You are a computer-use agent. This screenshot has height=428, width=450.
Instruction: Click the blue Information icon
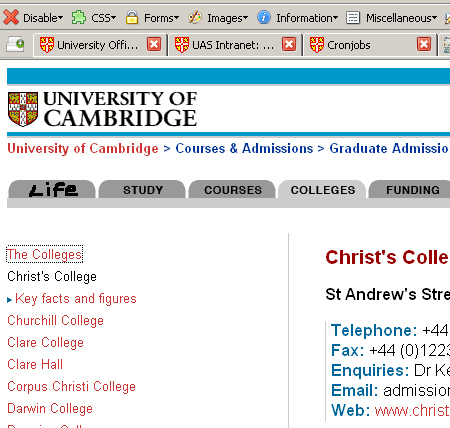[x=264, y=17]
